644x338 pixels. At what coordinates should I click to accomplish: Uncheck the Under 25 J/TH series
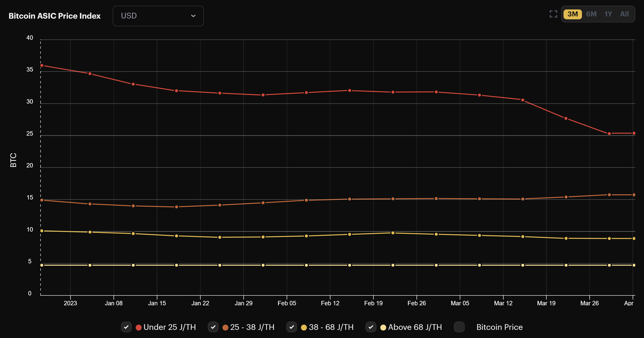point(126,327)
